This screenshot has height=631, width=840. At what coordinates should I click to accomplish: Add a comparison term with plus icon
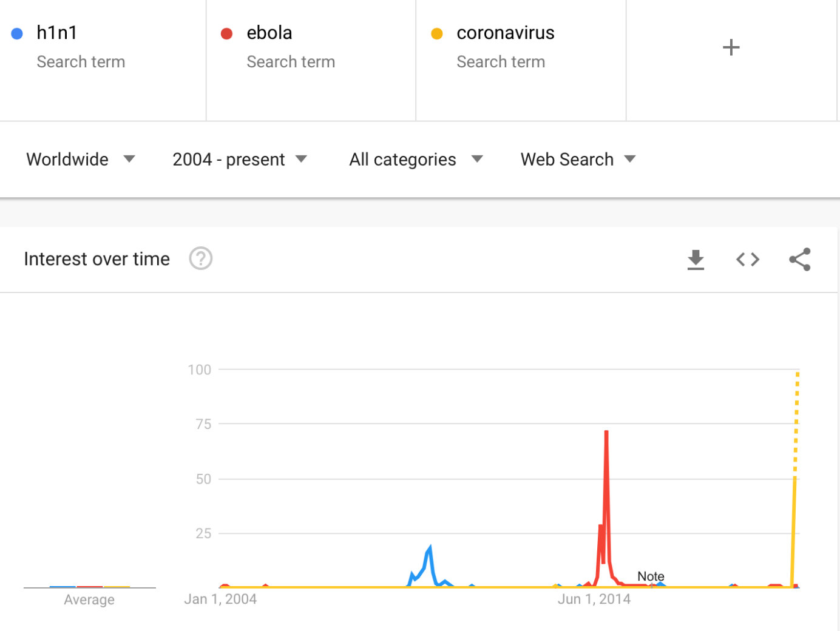(x=731, y=47)
